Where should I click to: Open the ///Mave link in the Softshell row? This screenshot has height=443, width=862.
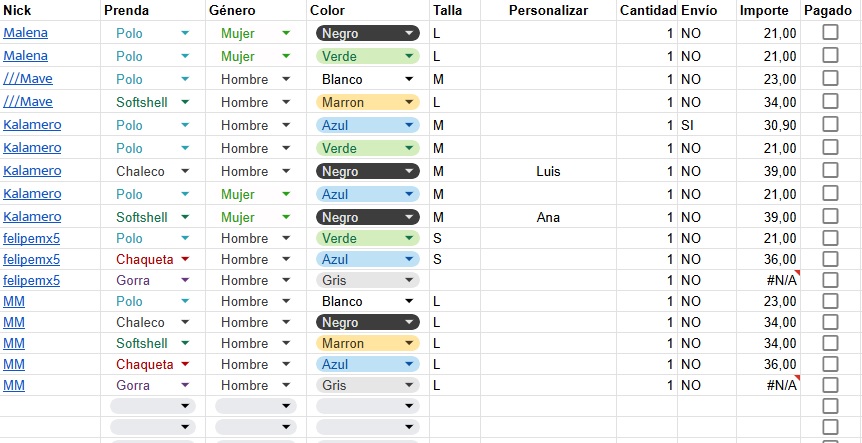tap(28, 102)
